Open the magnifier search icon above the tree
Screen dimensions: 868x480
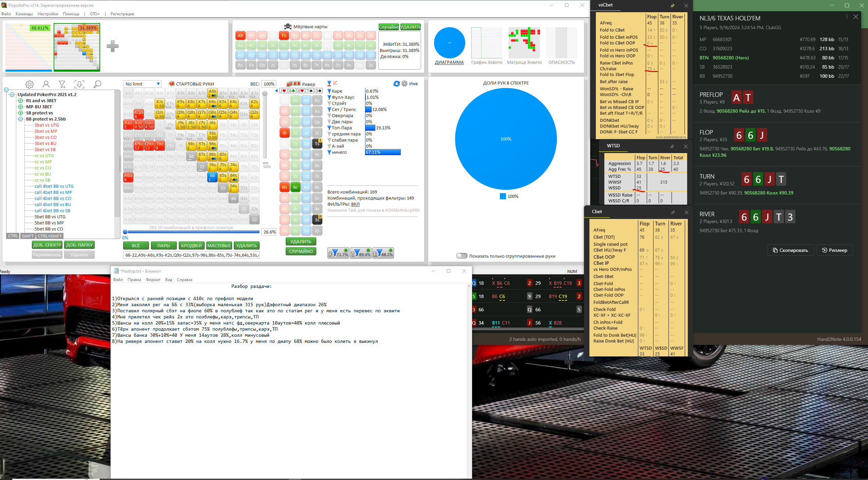click(x=97, y=84)
